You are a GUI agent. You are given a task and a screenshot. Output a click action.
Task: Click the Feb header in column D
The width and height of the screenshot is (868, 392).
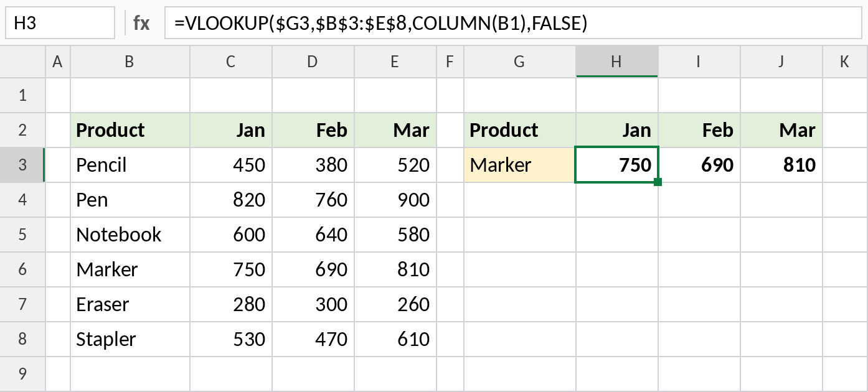313,130
